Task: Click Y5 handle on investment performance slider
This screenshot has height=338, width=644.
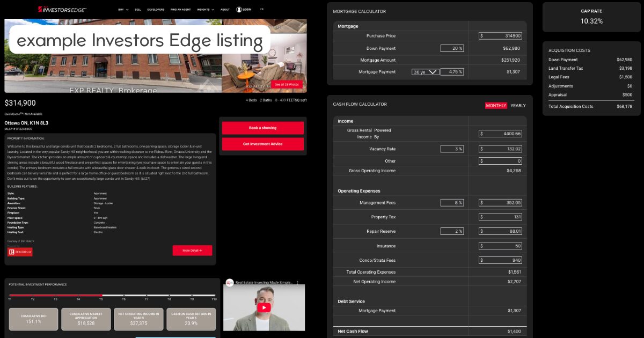Action: click(x=101, y=295)
